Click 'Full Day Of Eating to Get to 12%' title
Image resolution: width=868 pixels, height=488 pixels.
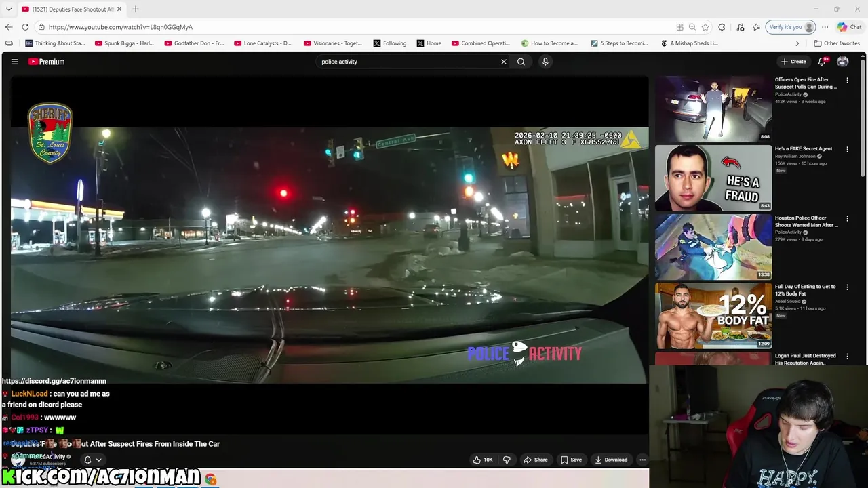[x=806, y=290]
